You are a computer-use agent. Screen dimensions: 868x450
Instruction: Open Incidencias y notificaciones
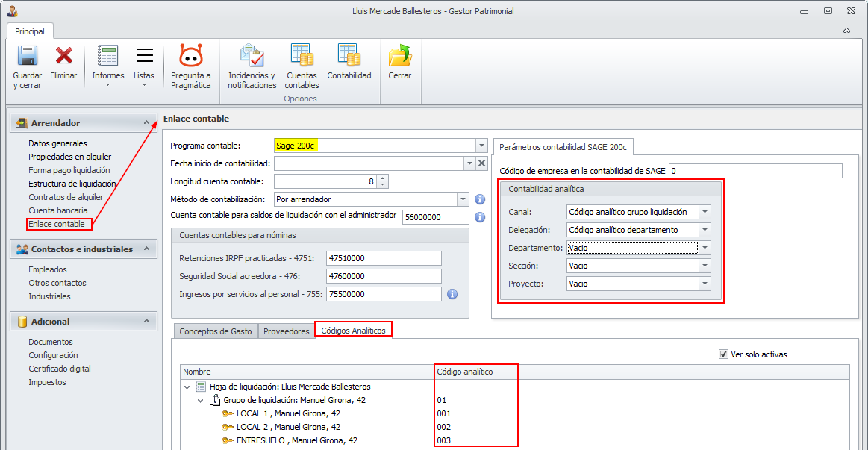tap(252, 57)
